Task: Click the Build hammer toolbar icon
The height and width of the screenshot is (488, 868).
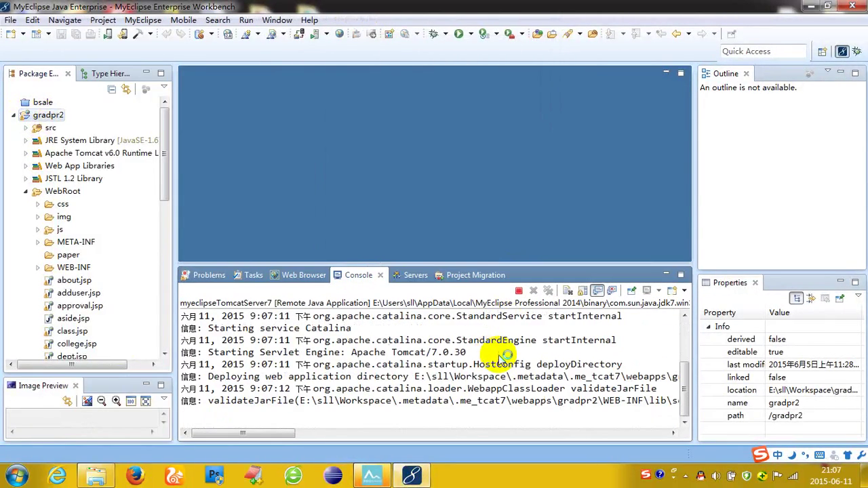Action: (137, 34)
